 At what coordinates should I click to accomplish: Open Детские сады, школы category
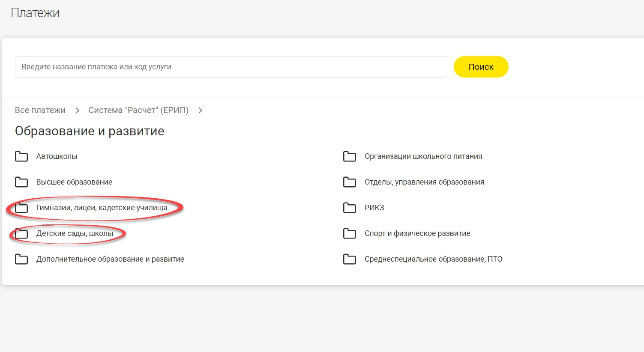point(75,233)
